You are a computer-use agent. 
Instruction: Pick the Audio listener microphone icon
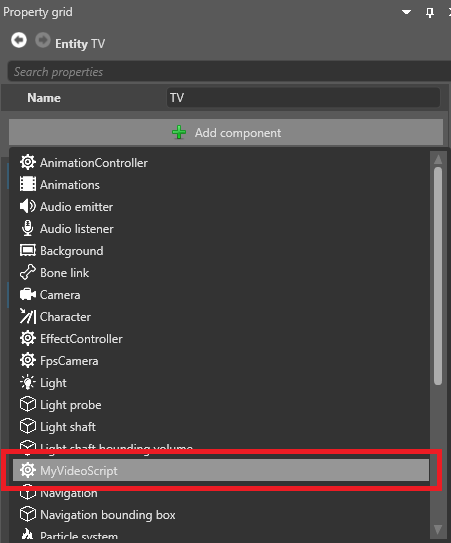[28, 229]
